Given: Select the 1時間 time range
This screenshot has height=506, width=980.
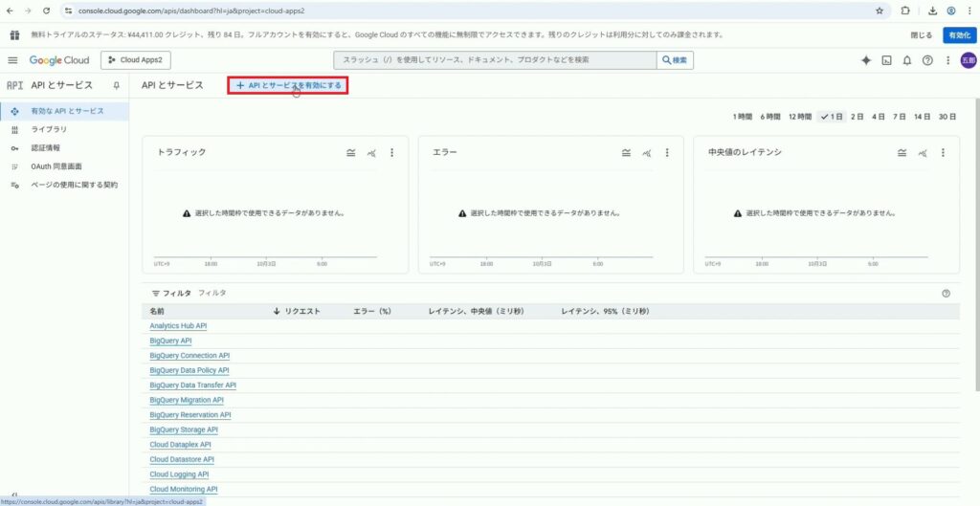Looking at the screenshot, I should click(743, 117).
